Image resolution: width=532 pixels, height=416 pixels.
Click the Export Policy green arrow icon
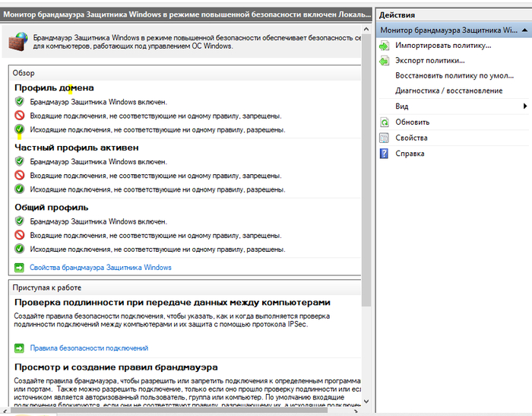pyautogui.click(x=384, y=61)
